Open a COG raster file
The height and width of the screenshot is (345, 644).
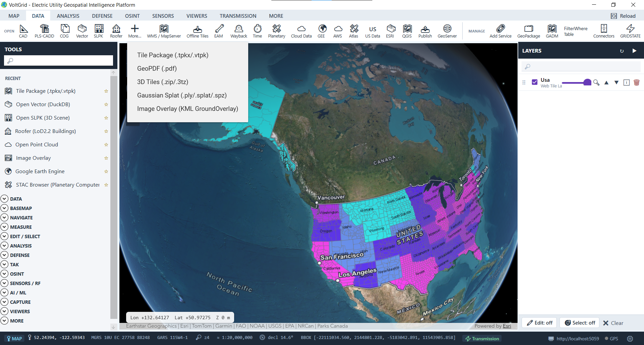point(64,31)
